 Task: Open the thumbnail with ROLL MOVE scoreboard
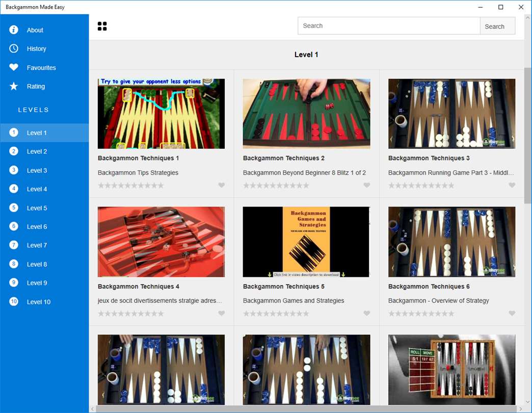click(x=451, y=370)
